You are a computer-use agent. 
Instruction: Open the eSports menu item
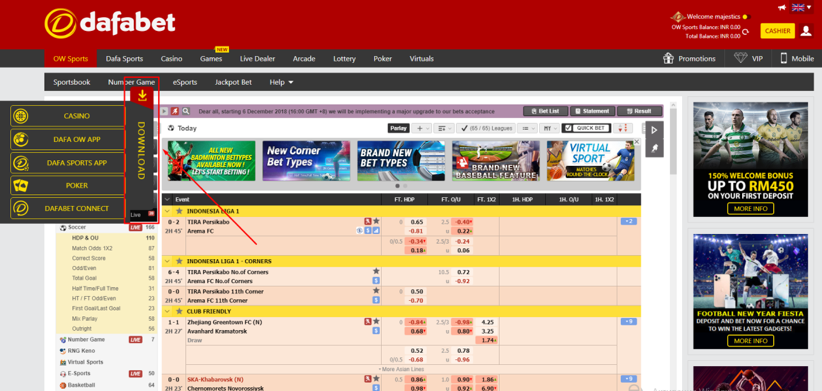[x=185, y=82]
